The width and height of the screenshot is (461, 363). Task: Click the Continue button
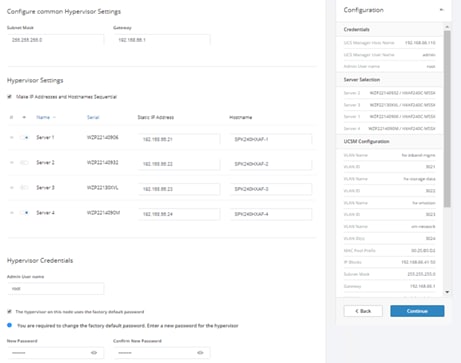(x=417, y=311)
